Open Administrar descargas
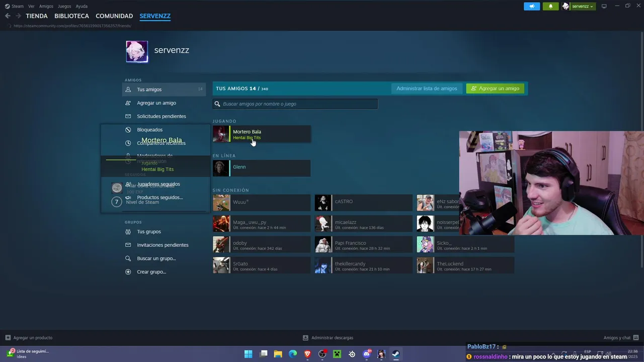Viewport: 644px width, 362px height. (x=328, y=338)
